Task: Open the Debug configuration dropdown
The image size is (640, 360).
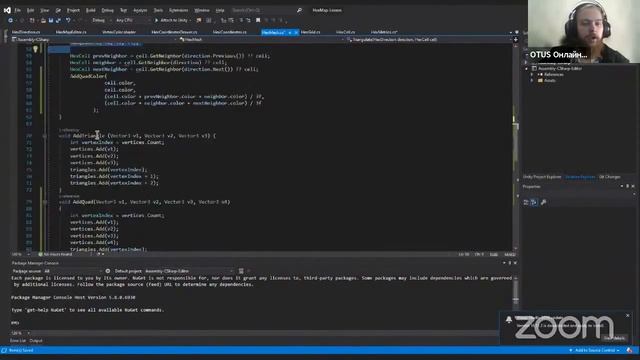Action: pyautogui.click(x=101, y=20)
